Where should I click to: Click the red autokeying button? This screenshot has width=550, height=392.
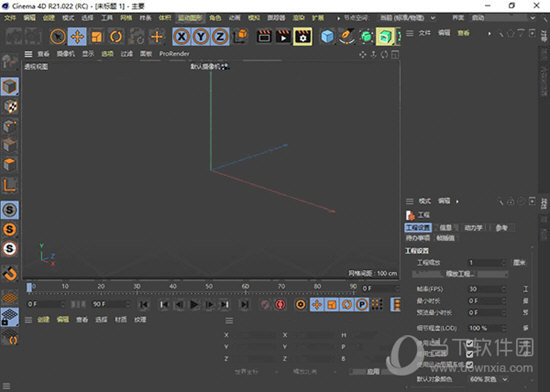click(x=280, y=304)
